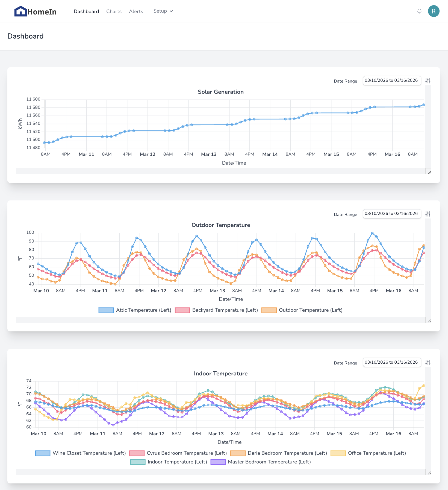Open Solar Generation date range picker
The height and width of the screenshot is (490, 448).
391,80
